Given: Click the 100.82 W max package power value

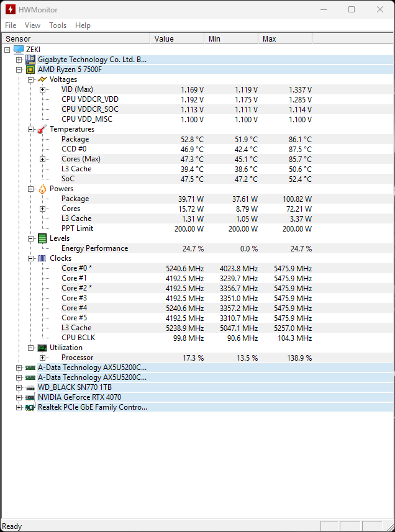Looking at the screenshot, I should tap(297, 199).
